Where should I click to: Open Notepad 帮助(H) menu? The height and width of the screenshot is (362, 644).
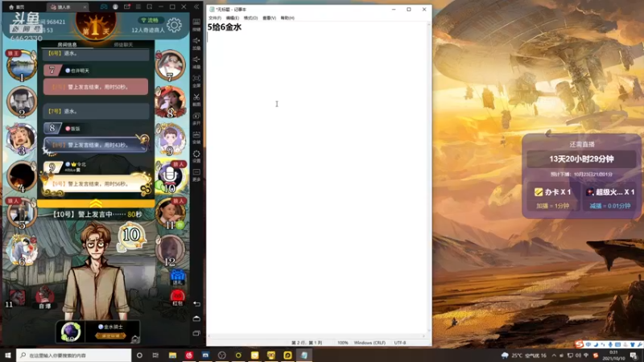pos(287,18)
